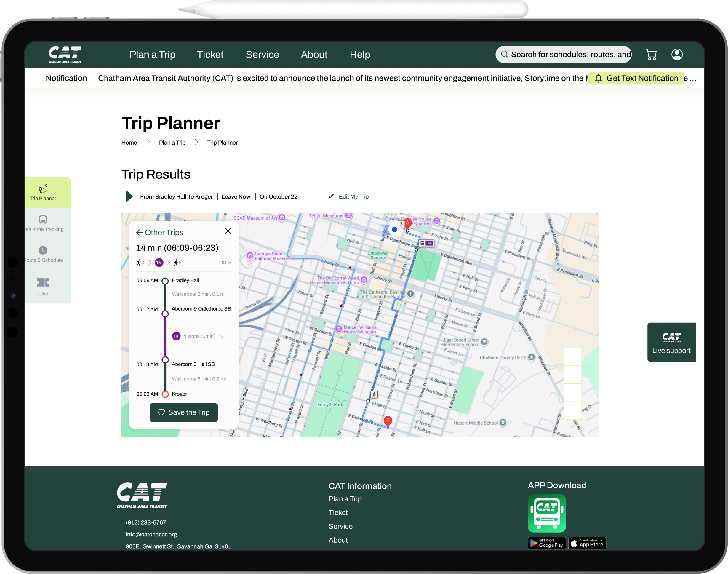The height and width of the screenshot is (574, 728).
Task: Go to Plan a Trip in the breadcrumb
Action: (172, 143)
